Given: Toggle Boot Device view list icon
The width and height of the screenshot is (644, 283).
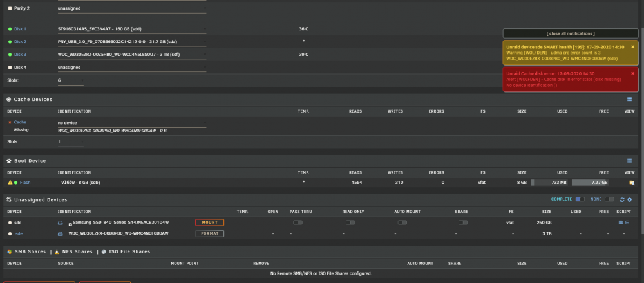Looking at the screenshot, I should [x=629, y=161].
